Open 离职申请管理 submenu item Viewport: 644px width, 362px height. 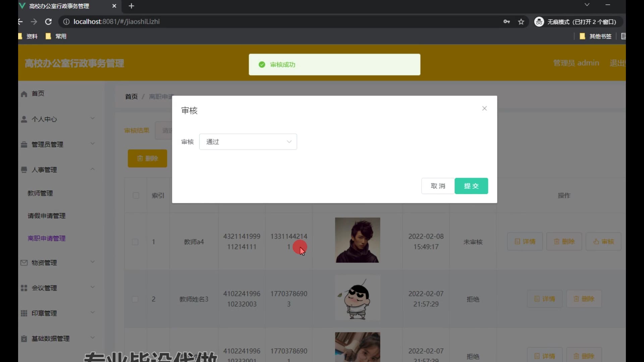[x=47, y=238]
